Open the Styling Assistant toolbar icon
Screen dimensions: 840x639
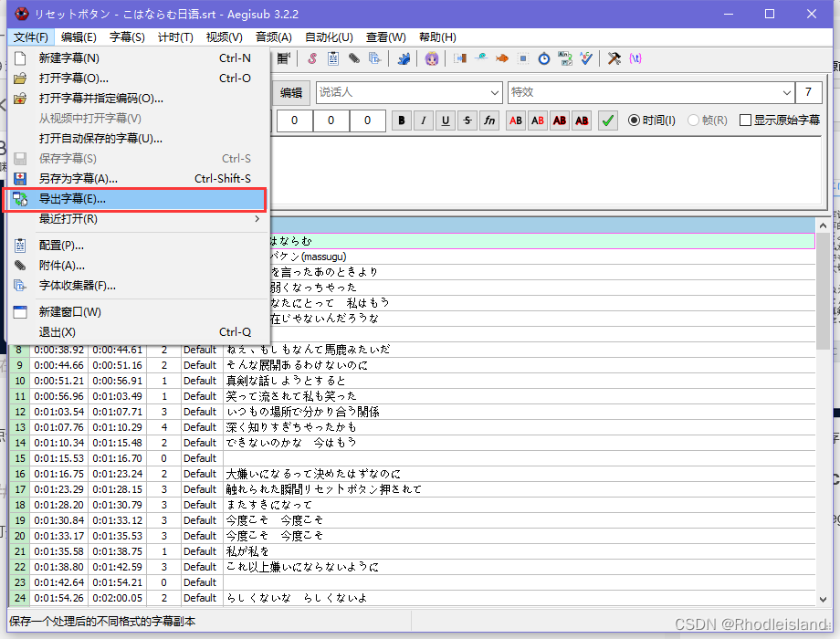click(x=481, y=58)
